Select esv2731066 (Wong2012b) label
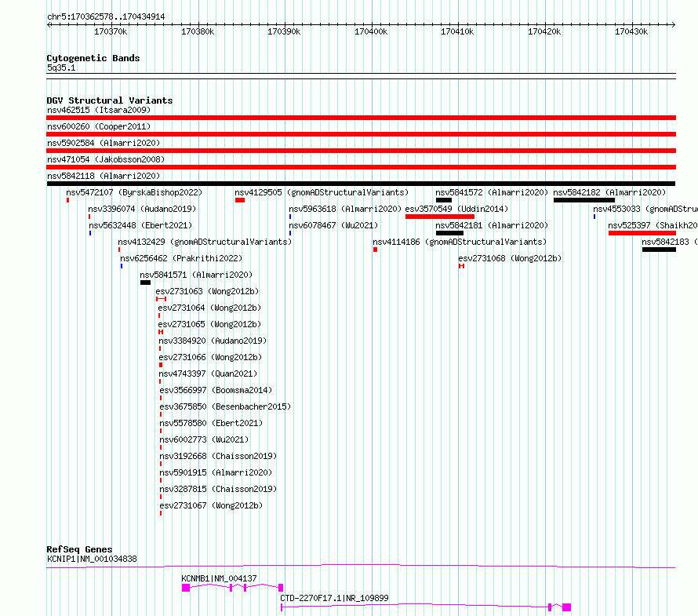The image size is (698, 616). [x=210, y=357]
